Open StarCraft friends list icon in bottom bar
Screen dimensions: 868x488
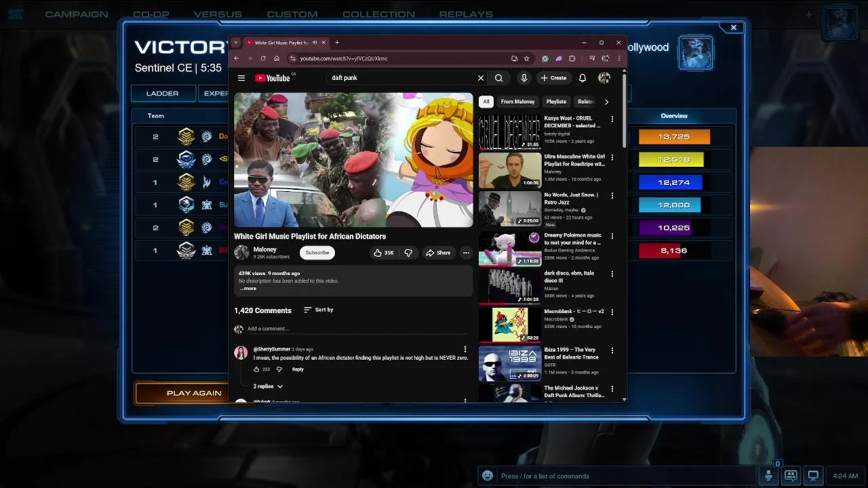click(768, 476)
